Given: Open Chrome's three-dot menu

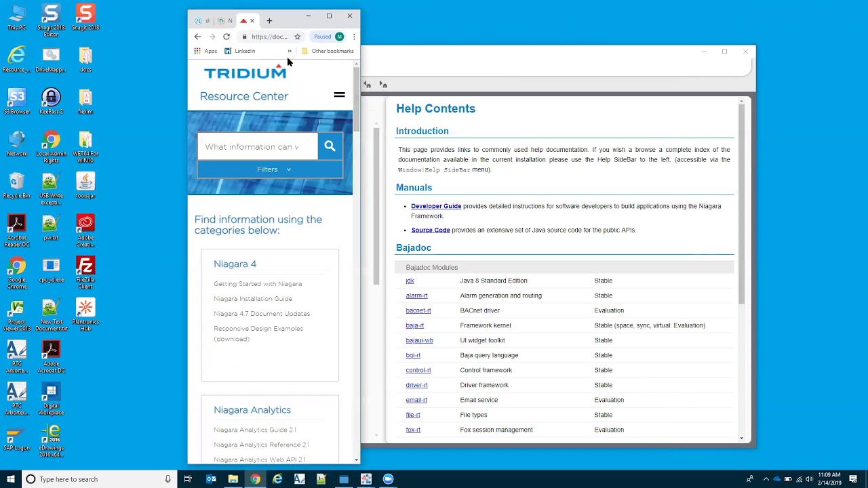Looking at the screenshot, I should tap(354, 37).
